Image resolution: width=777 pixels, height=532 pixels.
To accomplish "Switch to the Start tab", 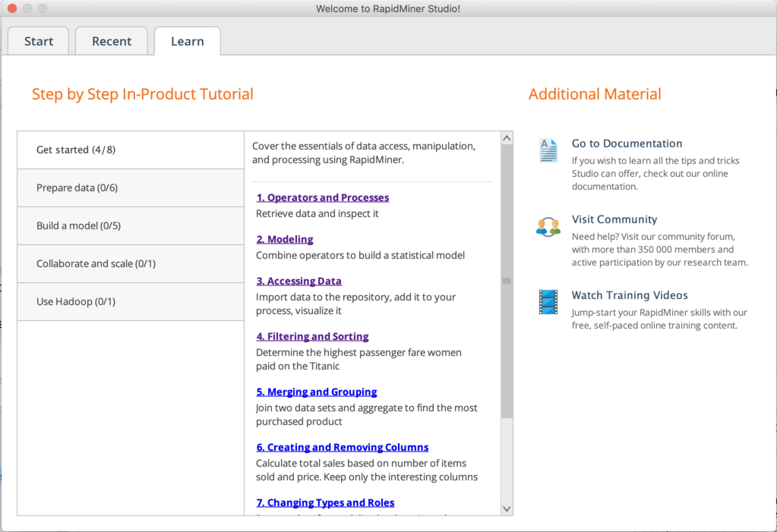I will (38, 41).
